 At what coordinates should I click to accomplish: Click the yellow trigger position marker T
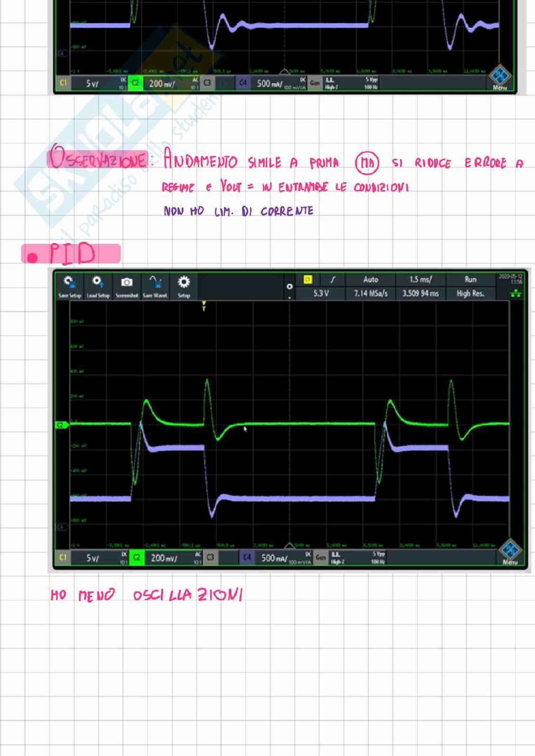point(204,306)
